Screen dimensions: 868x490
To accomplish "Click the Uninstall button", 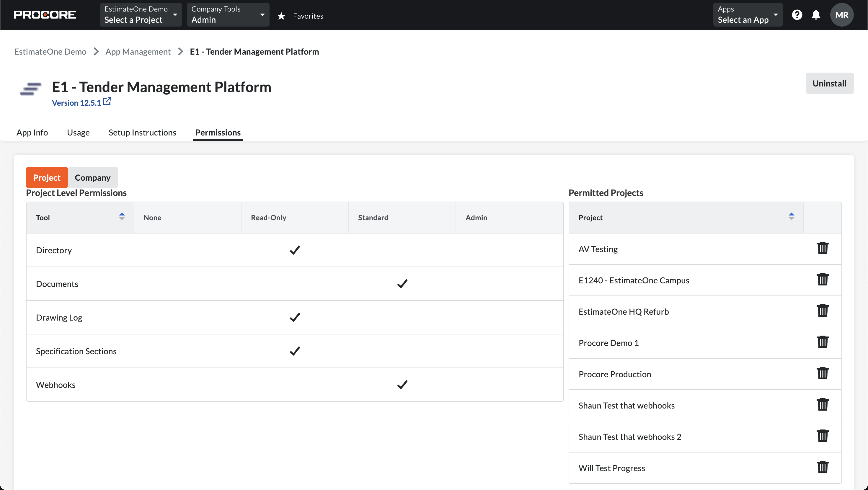I will [x=829, y=83].
